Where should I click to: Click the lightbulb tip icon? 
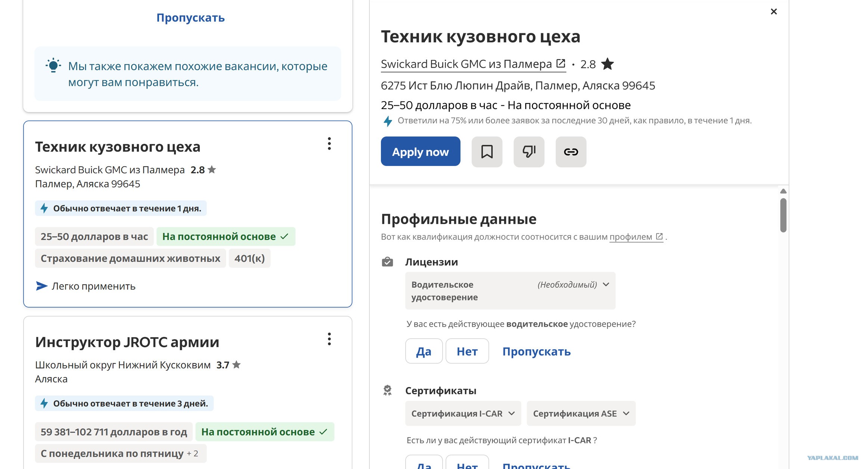click(53, 66)
